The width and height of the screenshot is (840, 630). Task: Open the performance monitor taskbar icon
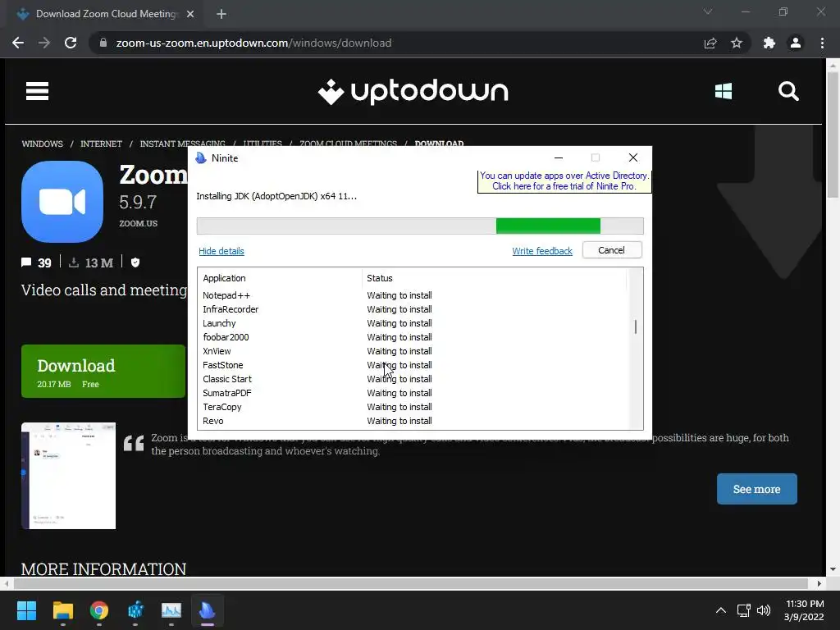(x=171, y=610)
